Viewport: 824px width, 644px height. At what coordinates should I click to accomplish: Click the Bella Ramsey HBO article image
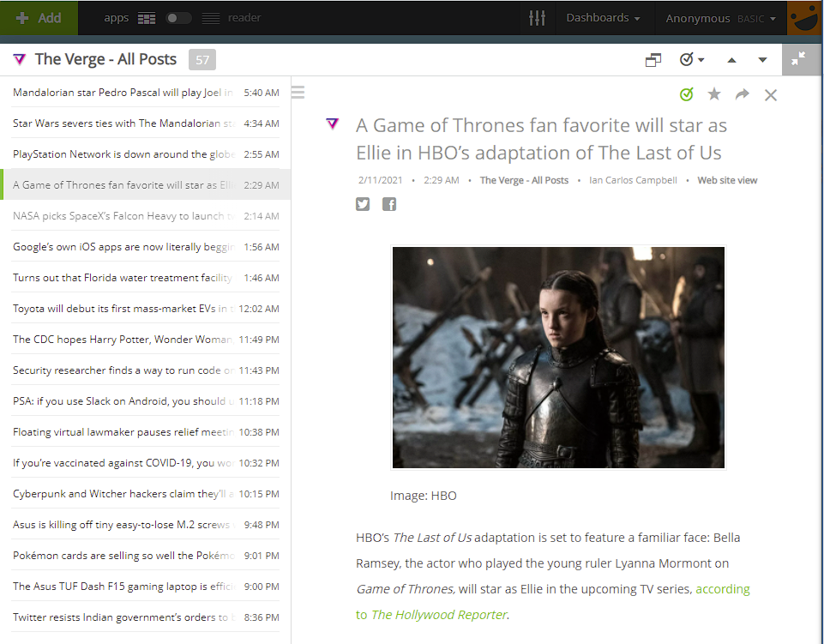[558, 358]
